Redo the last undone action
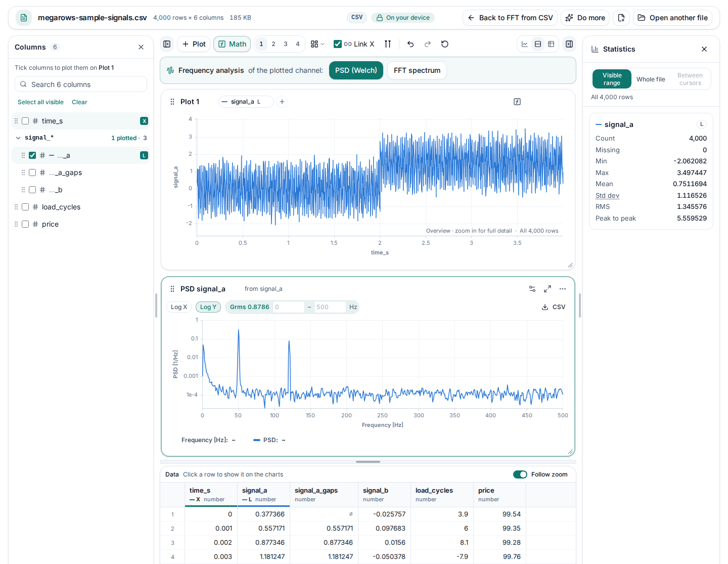The width and height of the screenshot is (728, 564). pos(428,44)
